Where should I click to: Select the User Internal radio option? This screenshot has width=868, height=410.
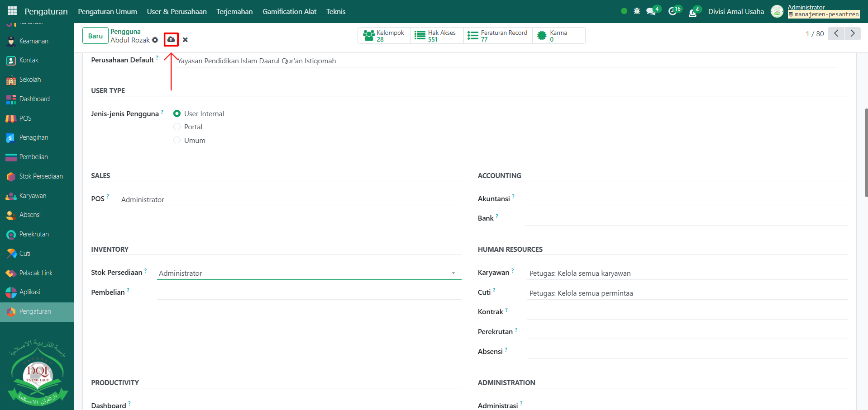pyautogui.click(x=177, y=114)
